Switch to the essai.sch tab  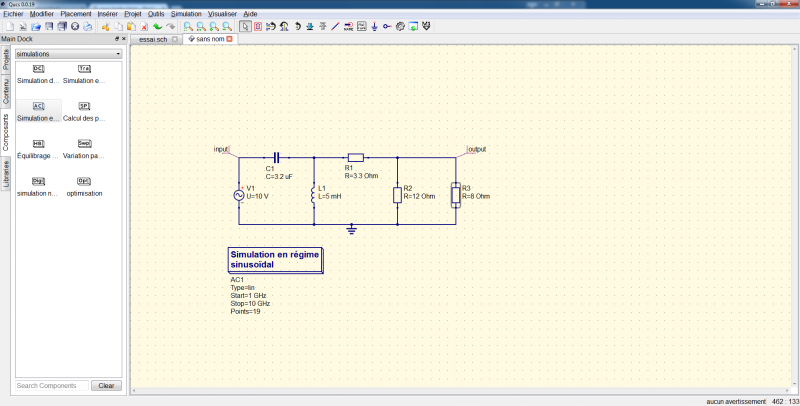pos(153,39)
